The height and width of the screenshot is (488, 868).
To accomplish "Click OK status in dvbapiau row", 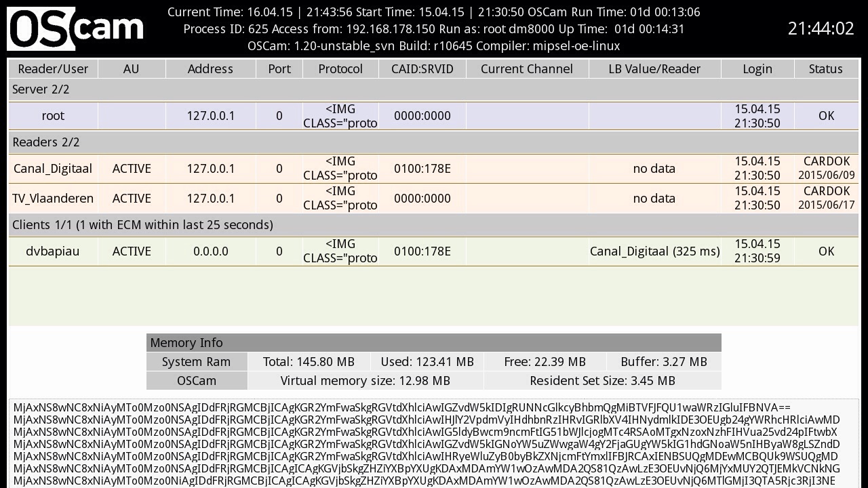I will click(826, 251).
